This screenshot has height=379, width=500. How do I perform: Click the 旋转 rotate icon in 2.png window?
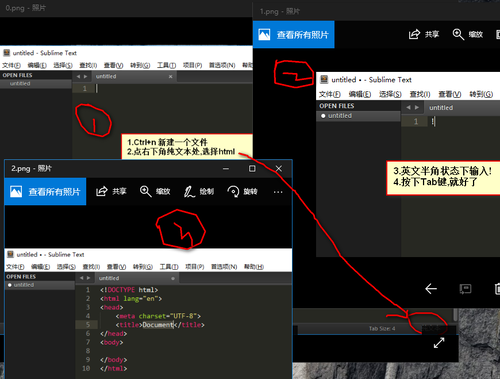click(233, 191)
